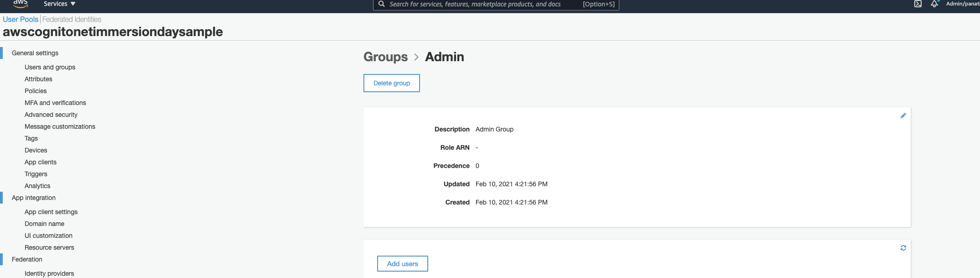Select the 'Admin Group' description text

click(x=494, y=129)
